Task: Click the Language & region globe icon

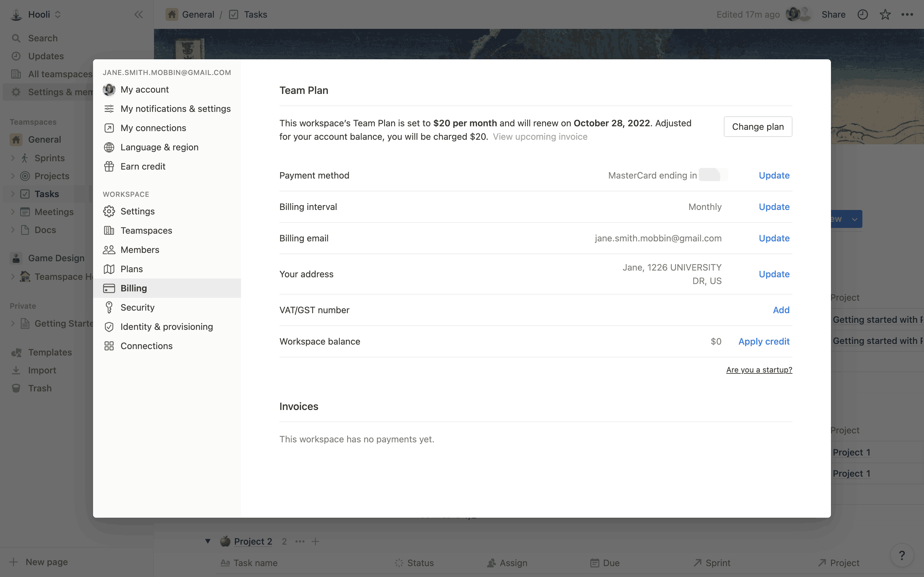Action: [109, 147]
